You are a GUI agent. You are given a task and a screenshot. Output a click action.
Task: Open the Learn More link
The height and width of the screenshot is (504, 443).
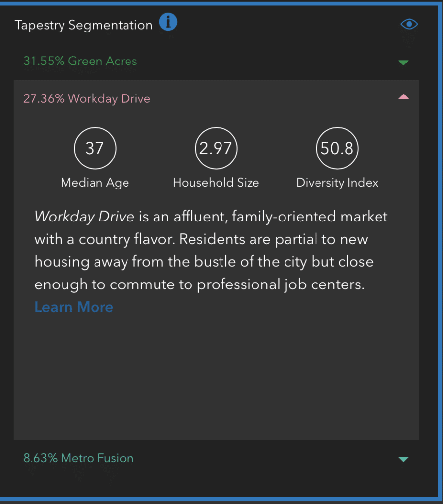(74, 307)
